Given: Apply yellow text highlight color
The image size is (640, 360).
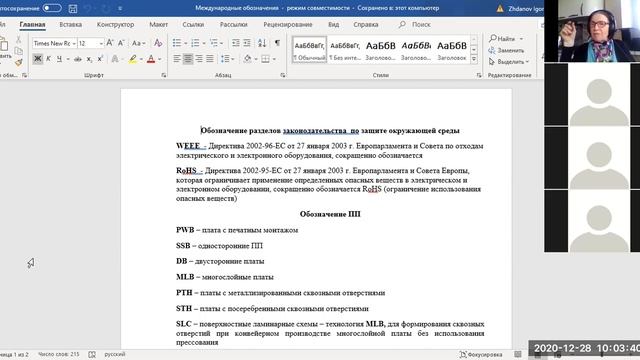Looking at the screenshot, I should pos(133,59).
